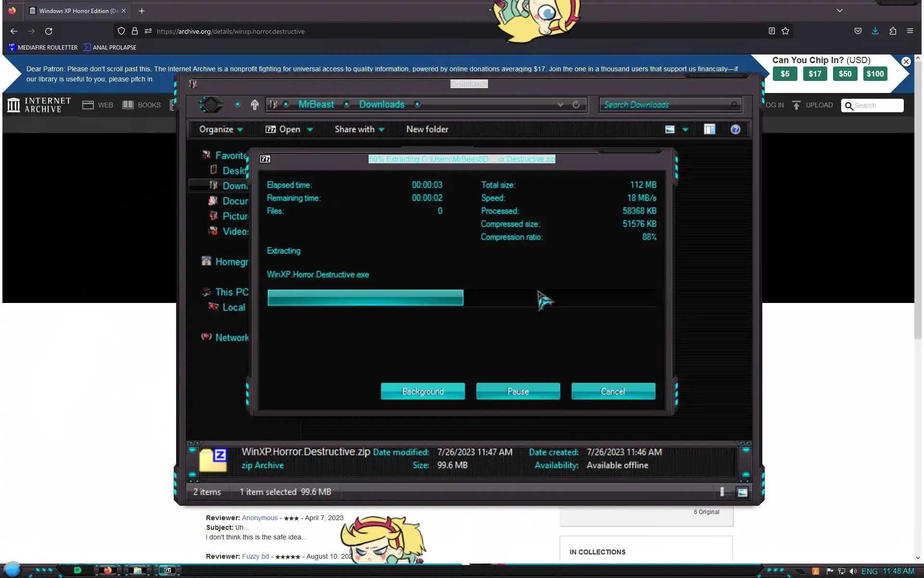
Task: Donate using the $17 button
Action: coord(815,74)
